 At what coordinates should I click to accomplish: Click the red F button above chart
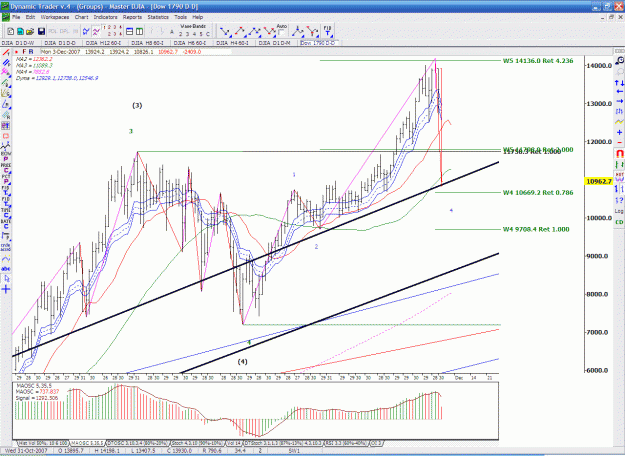24,52
